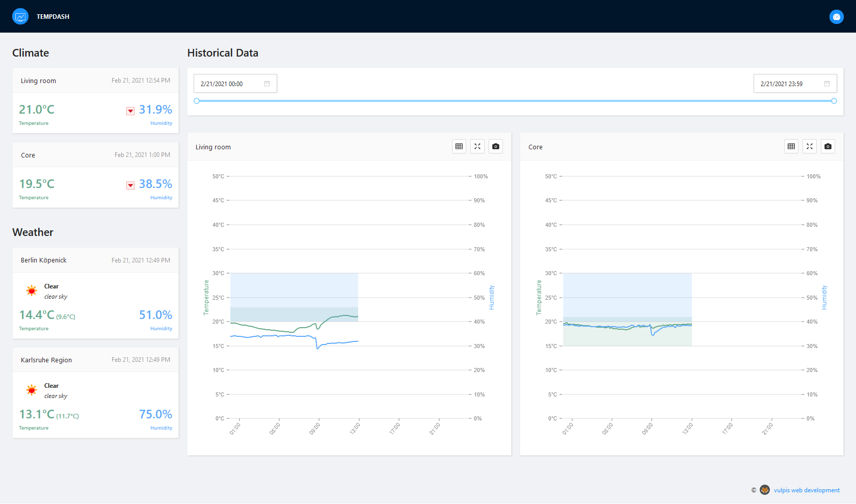This screenshot has height=504, width=856.
Task: Click the fox logo in footer
Action: click(x=765, y=490)
